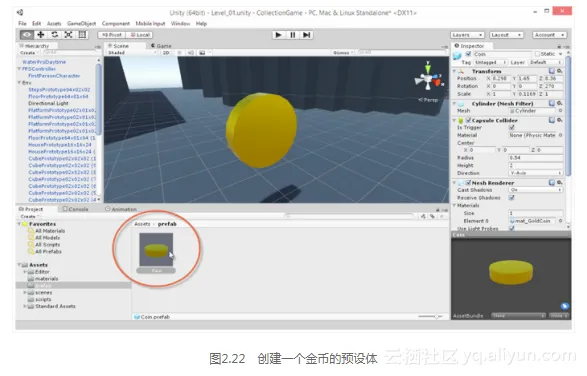
Task: Click the Step frame button
Action: (307, 35)
